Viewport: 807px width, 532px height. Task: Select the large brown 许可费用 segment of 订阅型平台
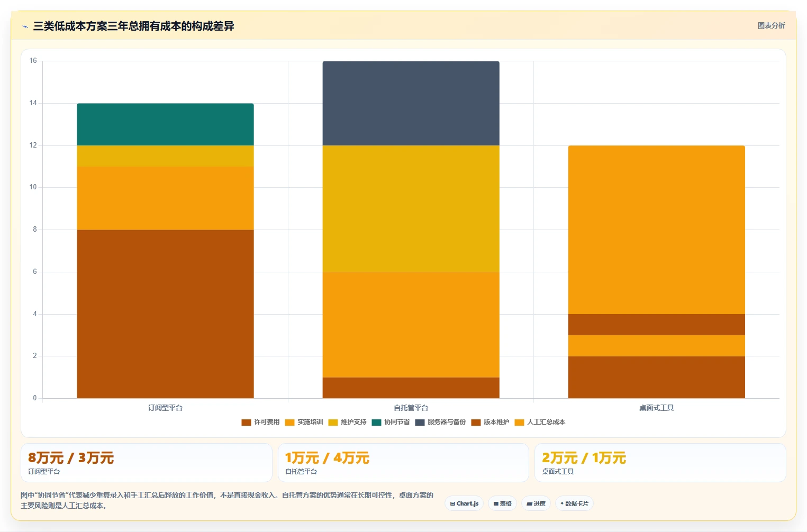[x=165, y=314]
